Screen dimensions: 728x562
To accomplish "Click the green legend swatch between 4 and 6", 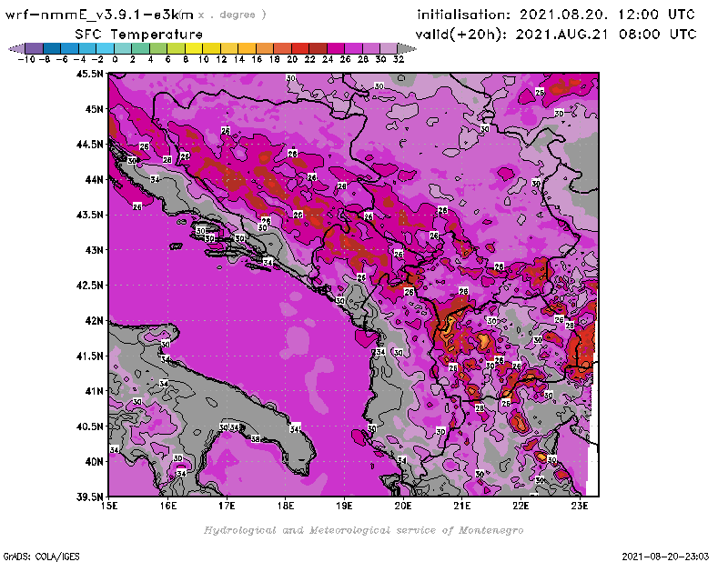I will pyautogui.click(x=158, y=49).
